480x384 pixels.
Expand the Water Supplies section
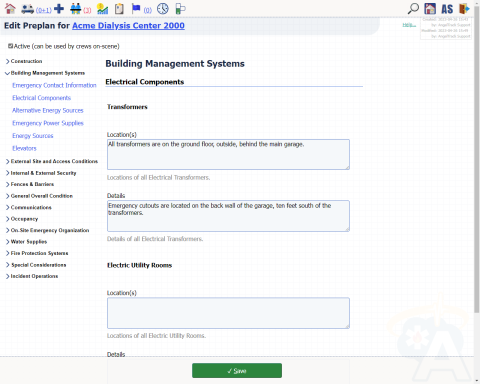tap(26, 242)
